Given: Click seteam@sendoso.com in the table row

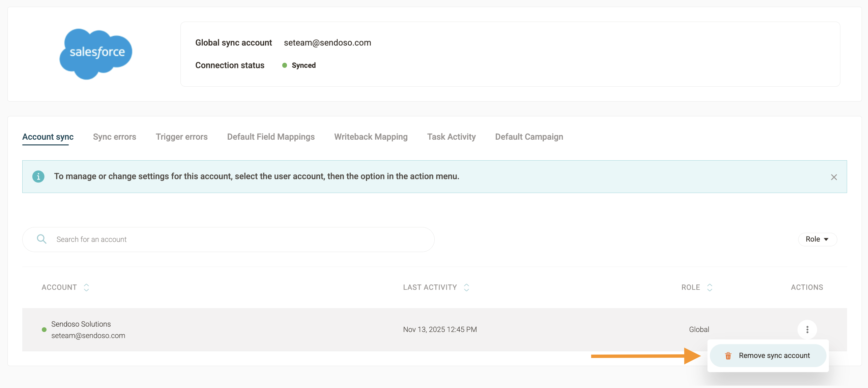Looking at the screenshot, I should [x=88, y=335].
